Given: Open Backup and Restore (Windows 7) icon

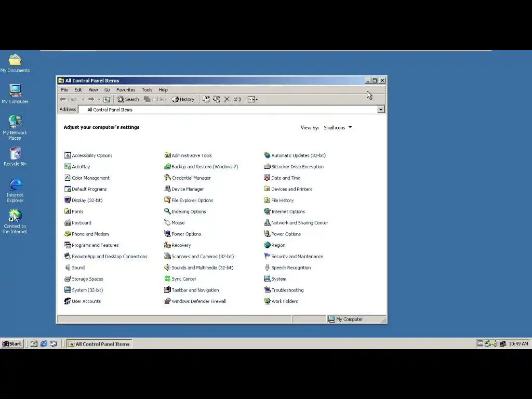Looking at the screenshot, I should point(167,166).
